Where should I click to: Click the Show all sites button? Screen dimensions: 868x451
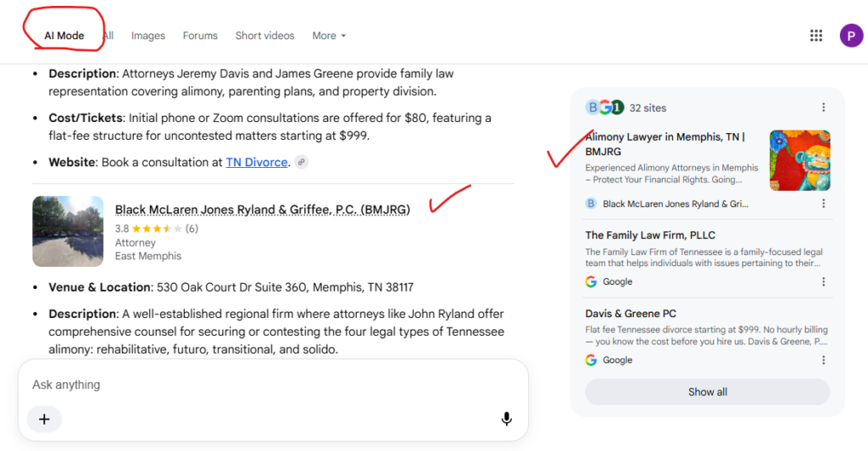pos(708,392)
